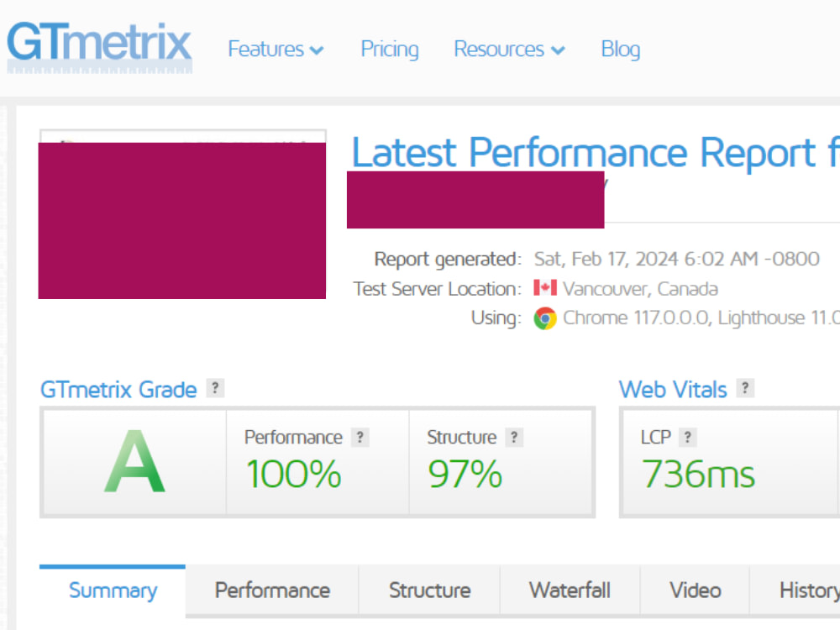Go to the Blog link
Viewport: 840px width, 630px height.
pyautogui.click(x=621, y=50)
